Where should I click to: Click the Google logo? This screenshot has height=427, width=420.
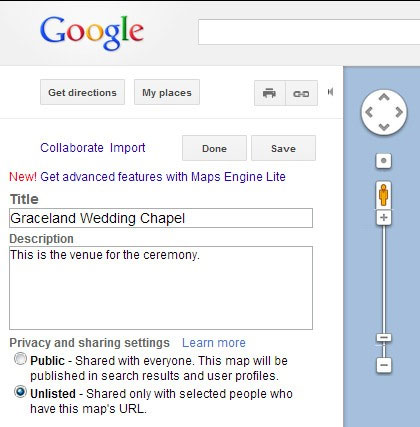coord(92,33)
